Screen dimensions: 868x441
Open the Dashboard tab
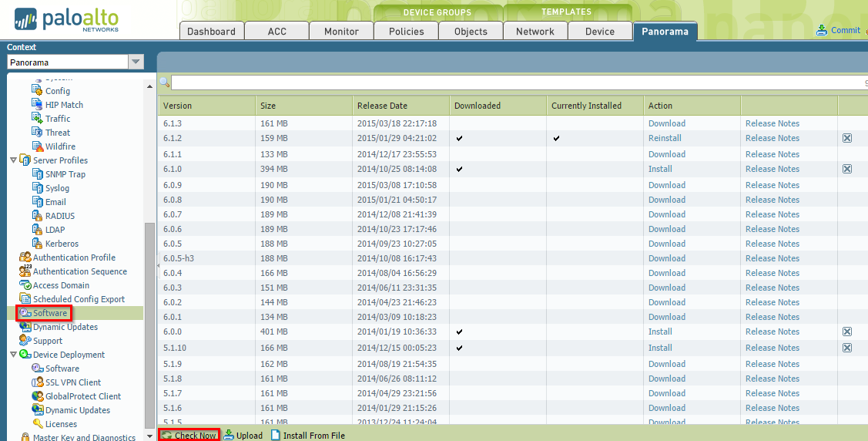[x=212, y=31]
